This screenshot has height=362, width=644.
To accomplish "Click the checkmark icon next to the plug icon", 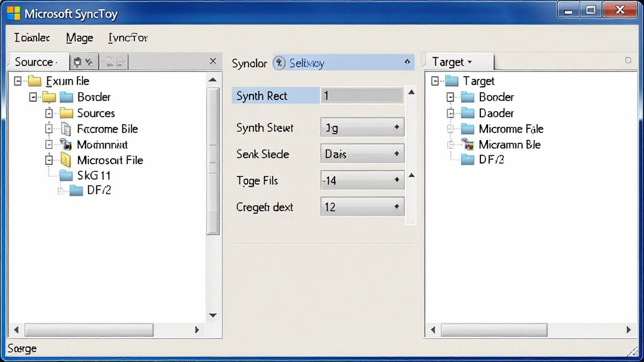I will coord(89,62).
